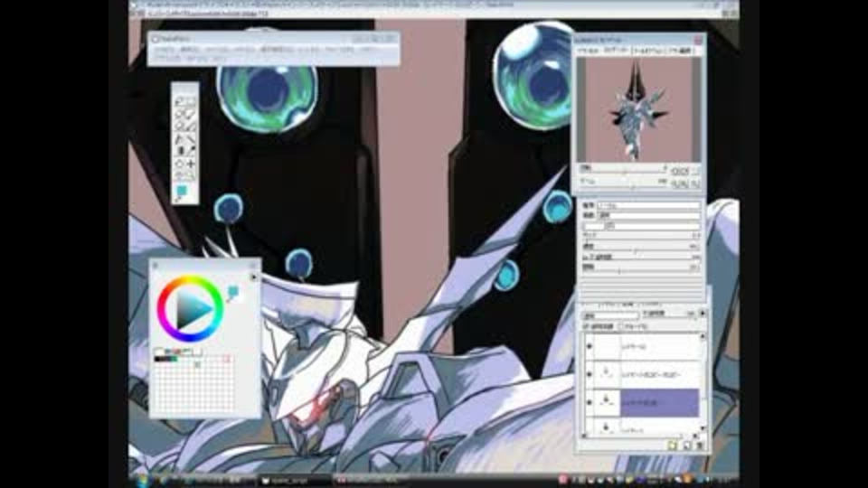This screenshot has width=868, height=488.
Task: Click the layer button between New and Trash
Action: tap(686, 446)
